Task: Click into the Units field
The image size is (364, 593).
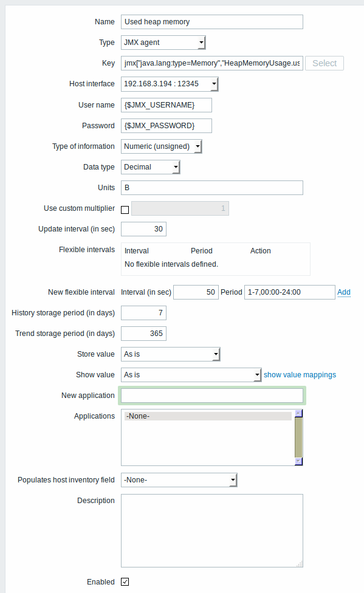Action: 212,188
